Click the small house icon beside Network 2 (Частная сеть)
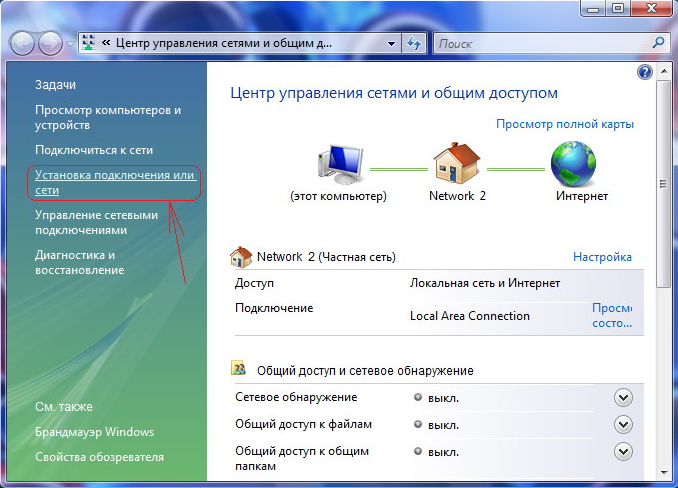The image size is (678, 488). (241, 257)
